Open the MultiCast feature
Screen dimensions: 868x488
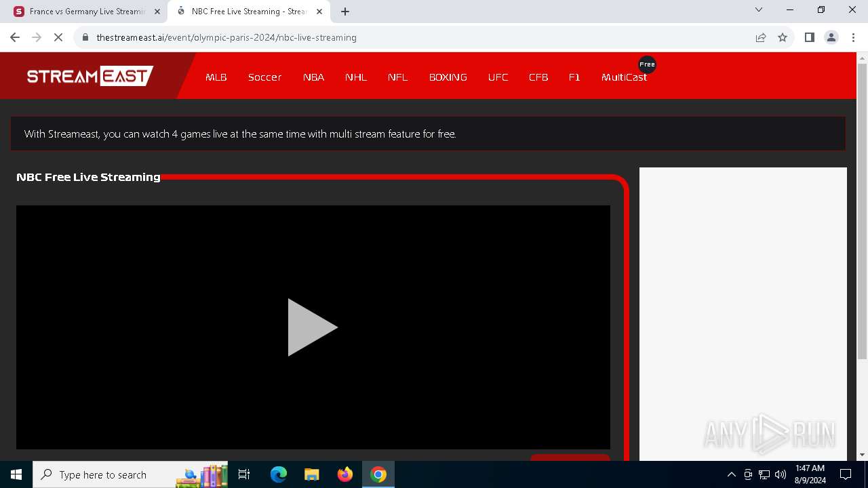(x=625, y=77)
